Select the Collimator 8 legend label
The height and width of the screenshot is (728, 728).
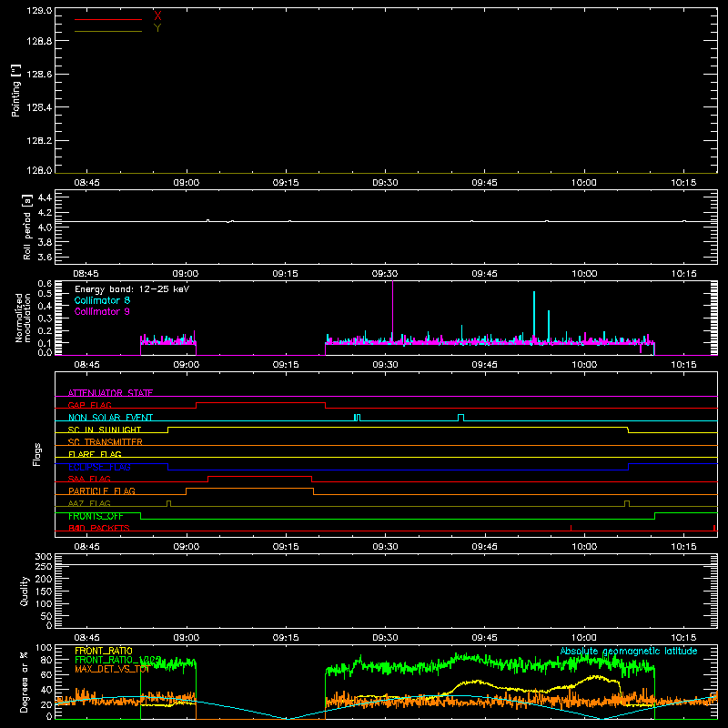tap(102, 300)
